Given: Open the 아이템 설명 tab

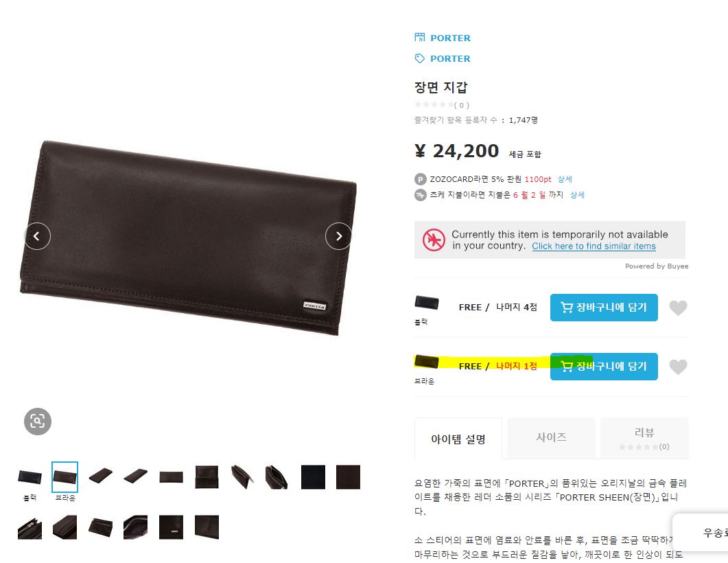Looking at the screenshot, I should (458, 439).
